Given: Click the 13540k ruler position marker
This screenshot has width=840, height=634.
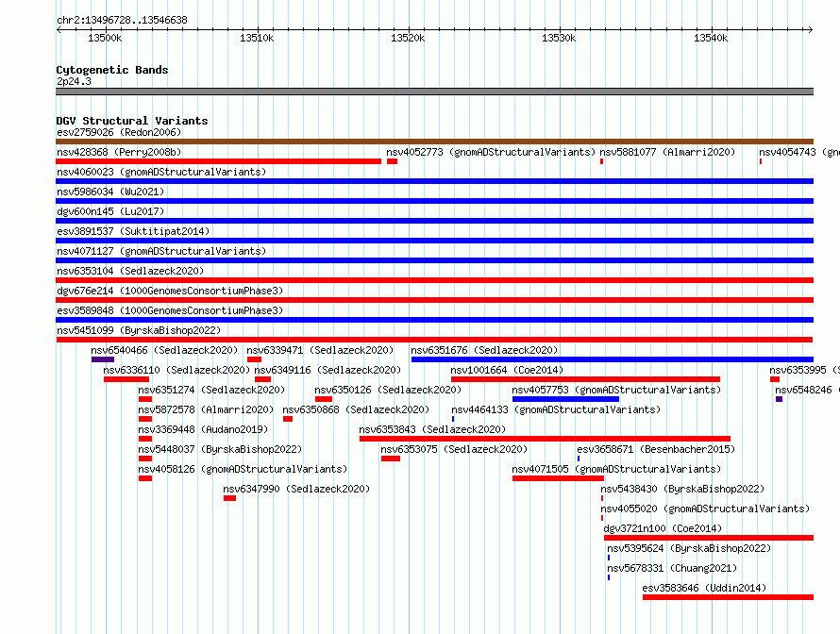Looking at the screenshot, I should click(711, 38).
